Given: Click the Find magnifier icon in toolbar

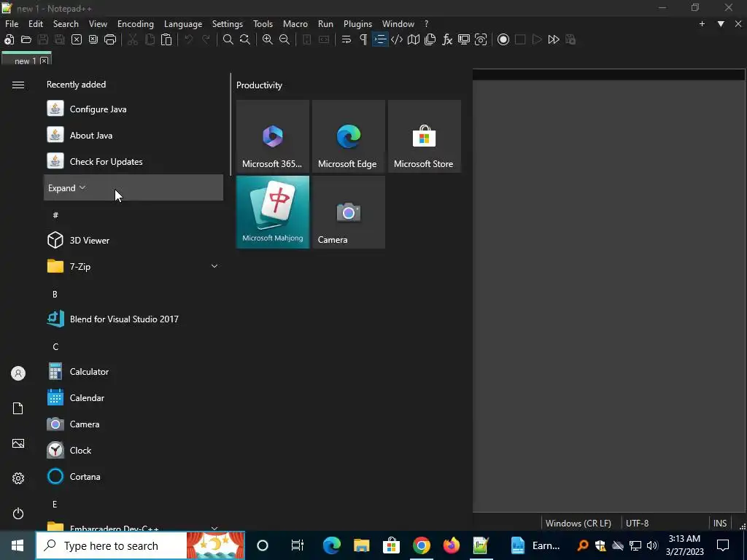Looking at the screenshot, I should pos(228,39).
